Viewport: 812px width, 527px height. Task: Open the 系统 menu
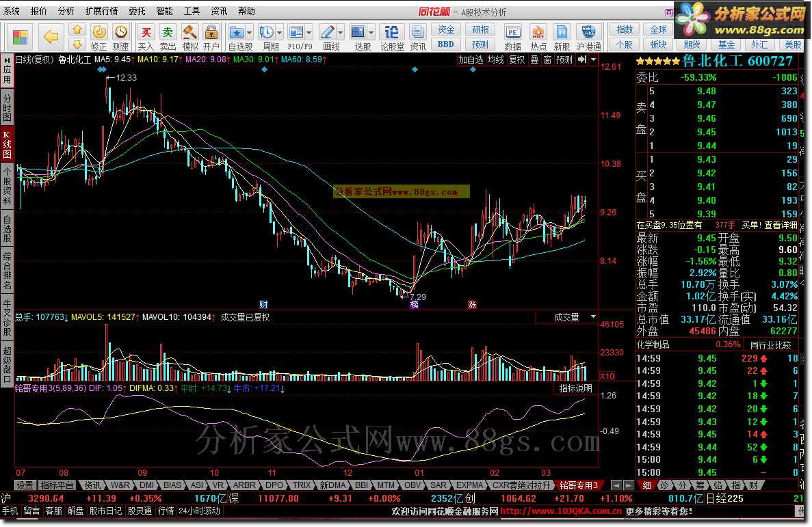coord(12,11)
